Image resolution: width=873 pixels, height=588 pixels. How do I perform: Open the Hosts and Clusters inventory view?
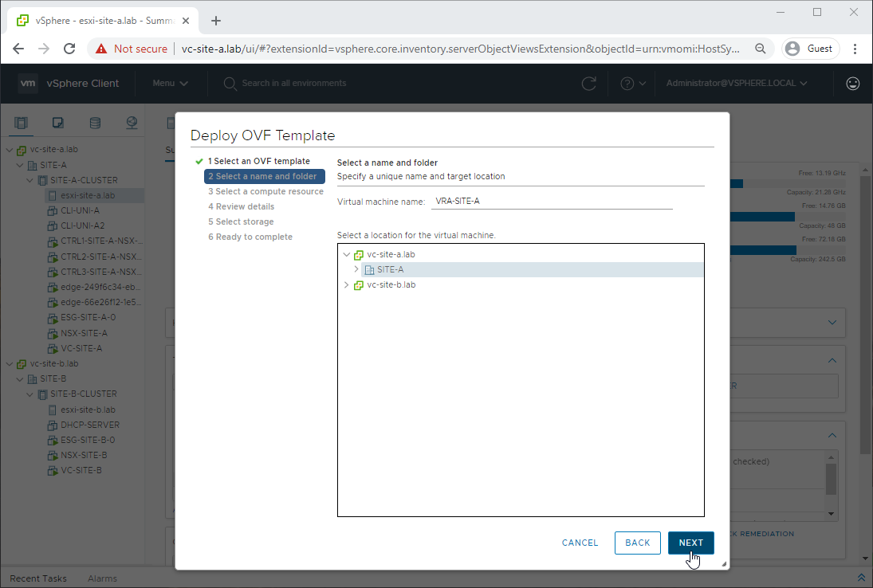tap(22, 123)
